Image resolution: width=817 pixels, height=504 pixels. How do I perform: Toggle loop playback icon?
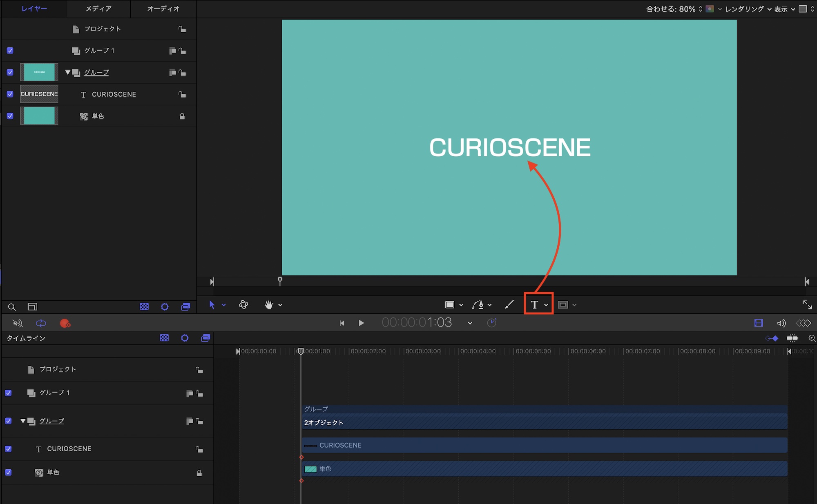[x=41, y=323]
